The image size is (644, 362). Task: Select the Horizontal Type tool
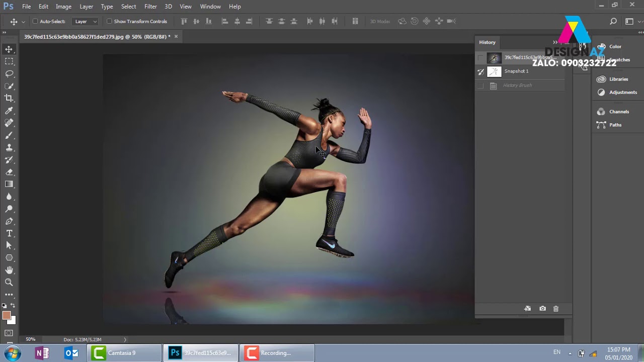[x=9, y=233]
